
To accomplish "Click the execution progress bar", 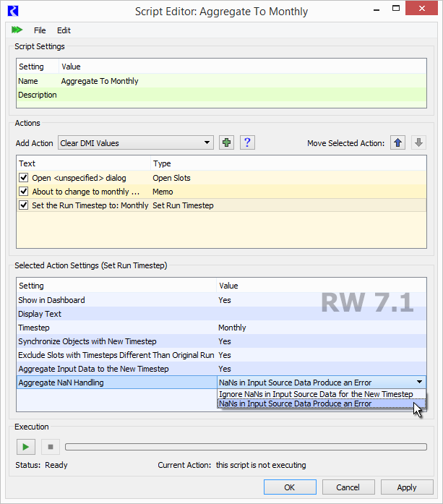I will (x=246, y=447).
